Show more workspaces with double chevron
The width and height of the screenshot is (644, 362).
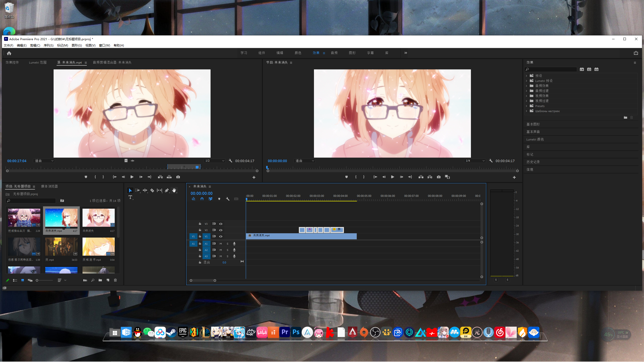(406, 53)
